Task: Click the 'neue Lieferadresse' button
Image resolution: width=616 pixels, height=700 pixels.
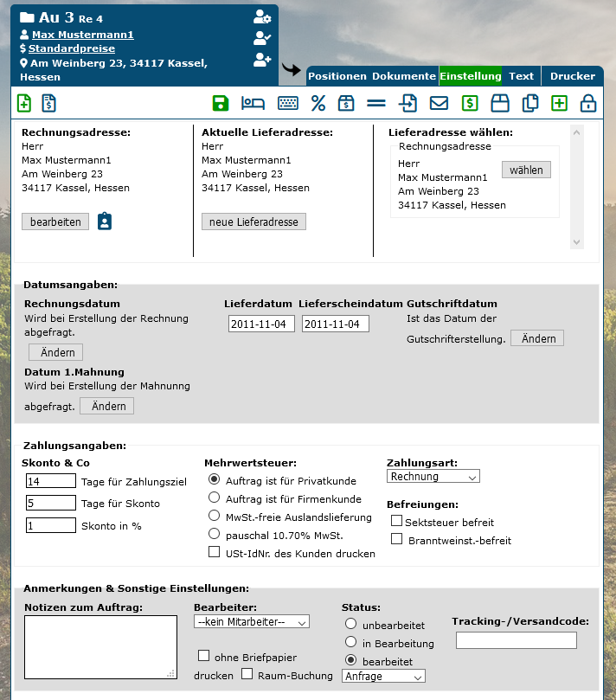Action: pos(253,222)
